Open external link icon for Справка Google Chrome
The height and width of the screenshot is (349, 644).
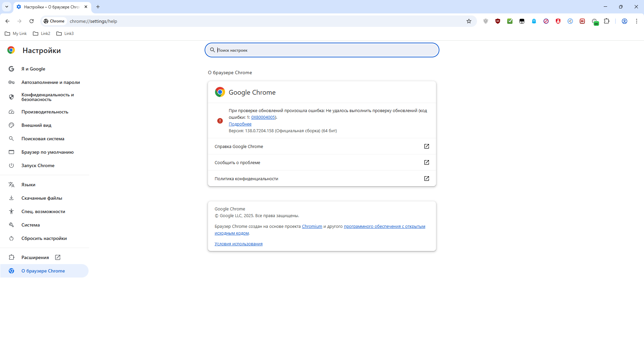click(427, 146)
